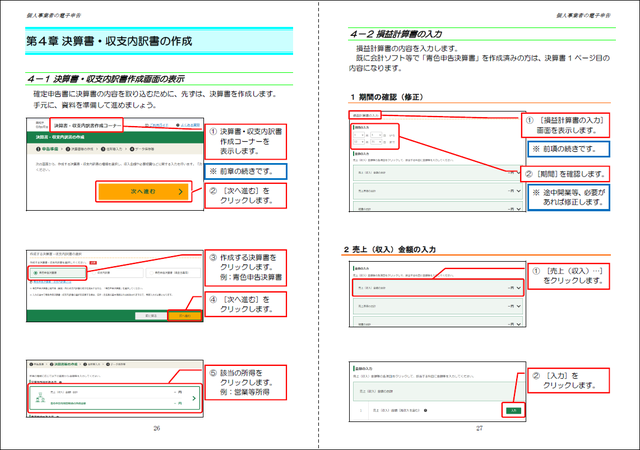Click the blue help link under the radio options

pos(52,282)
